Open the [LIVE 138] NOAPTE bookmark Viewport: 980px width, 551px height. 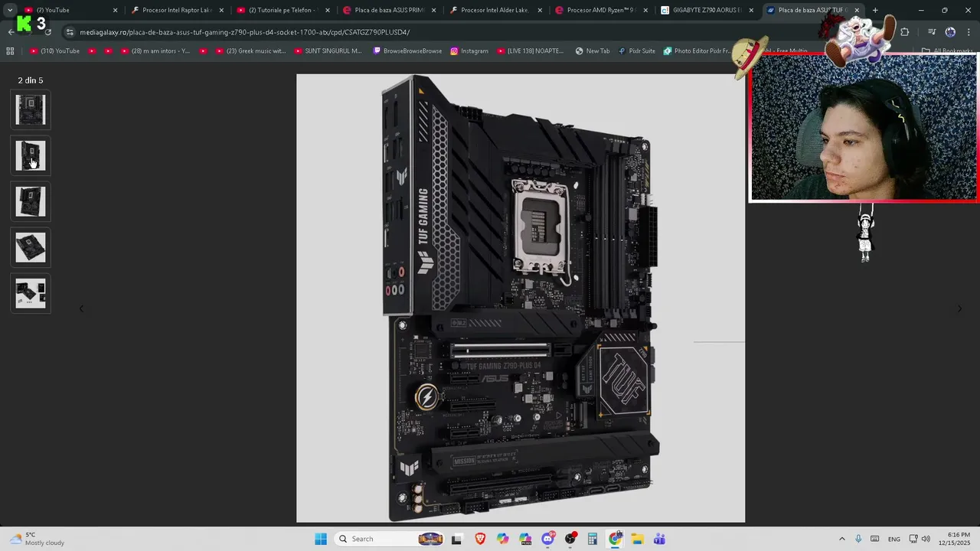click(x=530, y=51)
